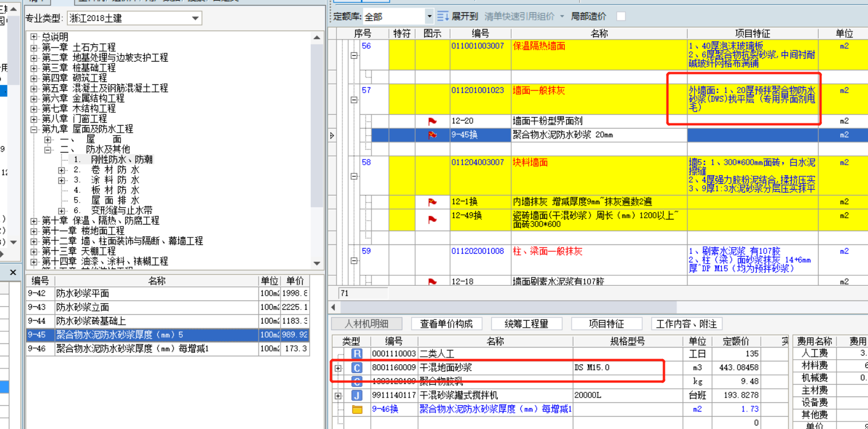Click the red flag icon in the 12-1换 row
The image size is (868, 429).
[x=432, y=202]
